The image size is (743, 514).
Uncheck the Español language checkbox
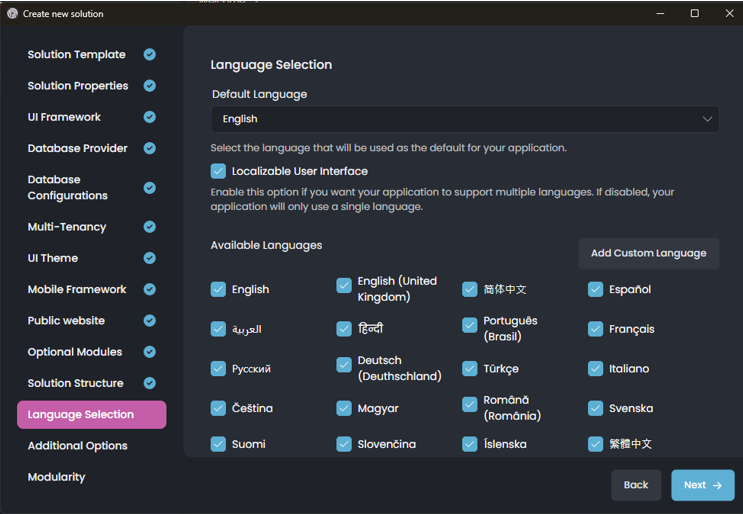click(596, 289)
